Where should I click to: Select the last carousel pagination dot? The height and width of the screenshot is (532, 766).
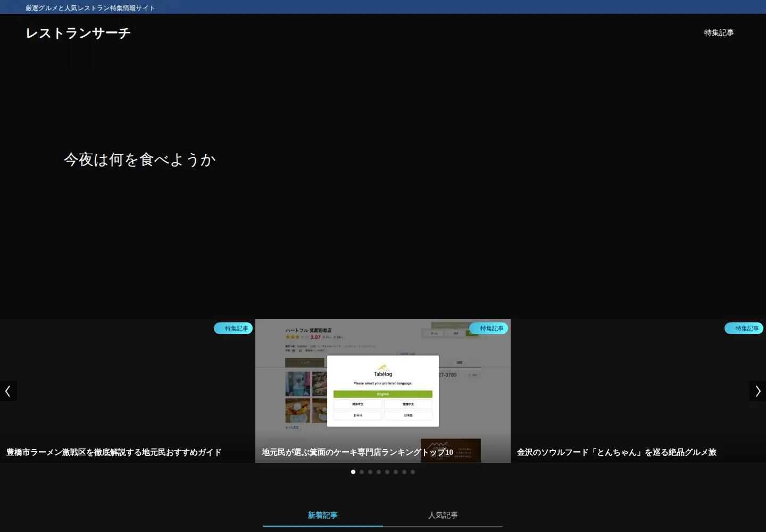[413, 472]
